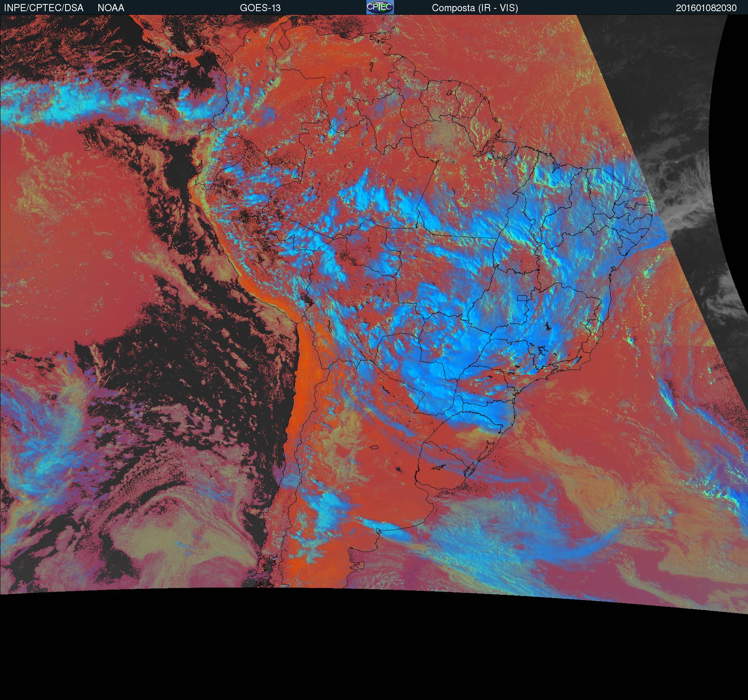748x700 pixels.
Task: Select the INPE/CPTEC/DSA header label
Action: point(44,8)
